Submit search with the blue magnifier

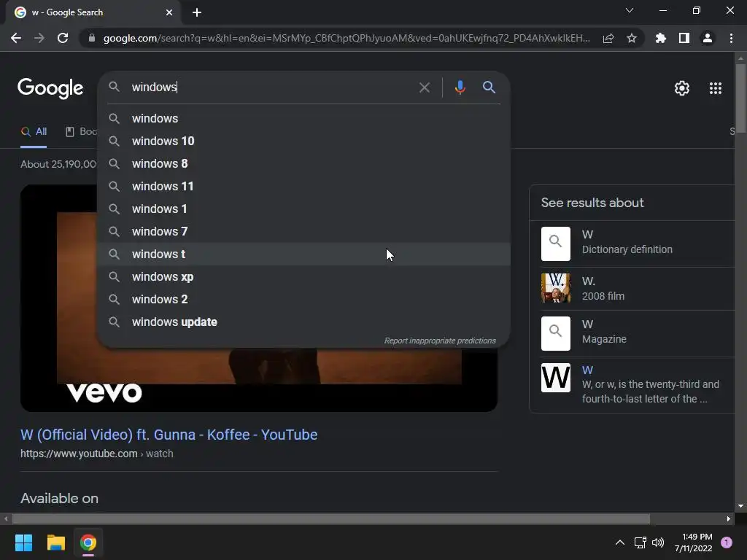pos(489,87)
